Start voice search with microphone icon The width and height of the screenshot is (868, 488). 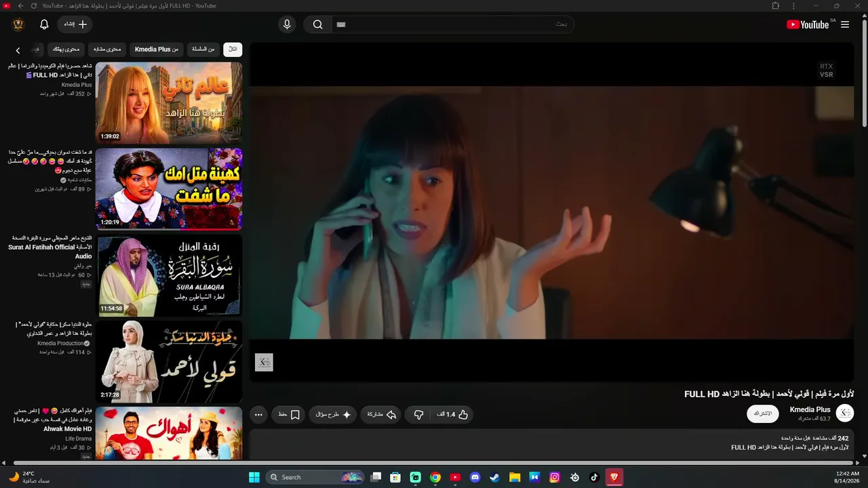coord(287,24)
